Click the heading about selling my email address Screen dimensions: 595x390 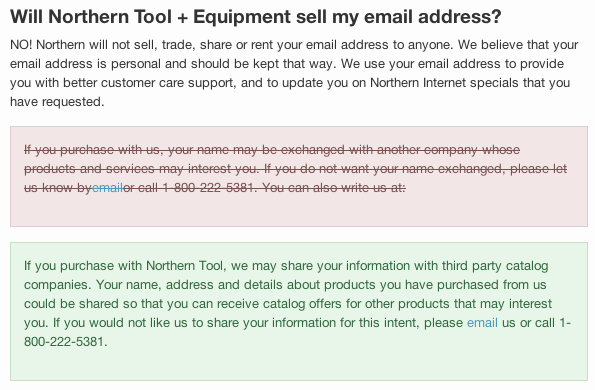coord(256,17)
